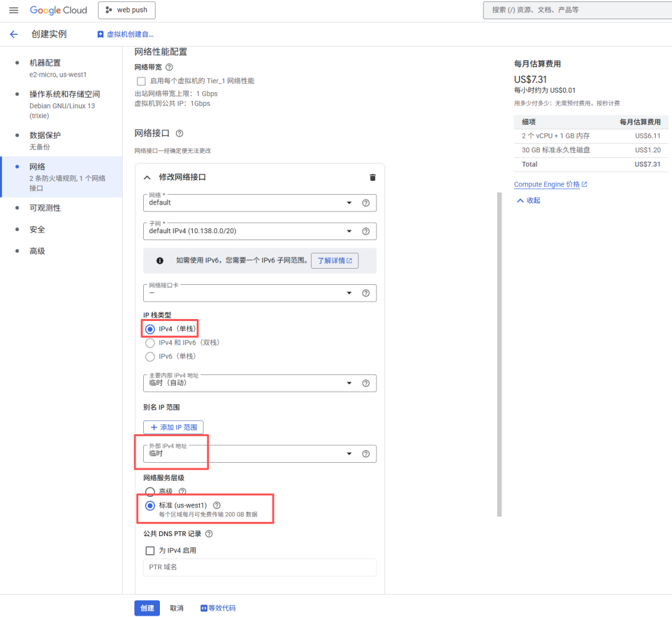Open 可观测性 section in sidebar
Image resolution: width=672 pixels, height=617 pixels.
point(45,208)
